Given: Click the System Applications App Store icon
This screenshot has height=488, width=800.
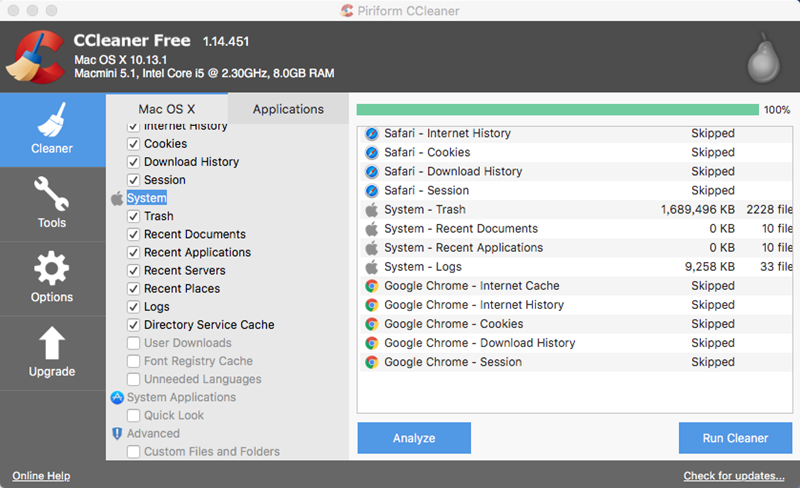Looking at the screenshot, I should click(x=117, y=397).
